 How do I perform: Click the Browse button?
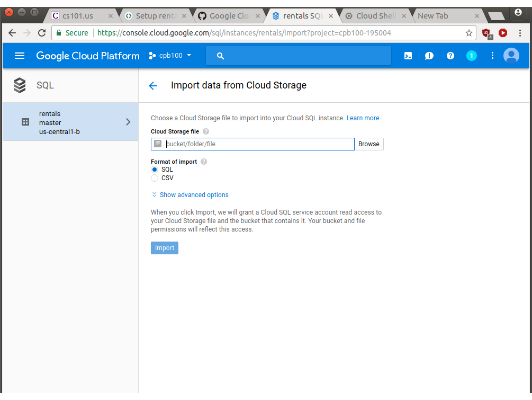369,144
